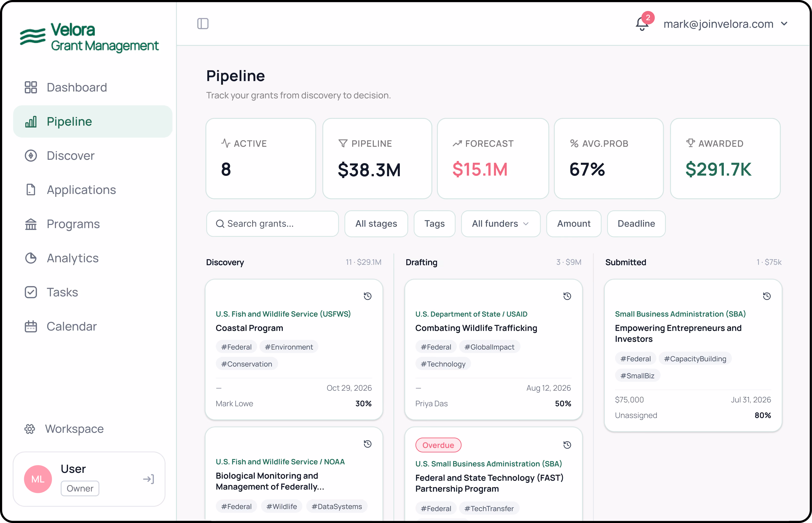Image resolution: width=812 pixels, height=523 pixels.
Task: Click the Discovery column header
Action: [225, 262]
